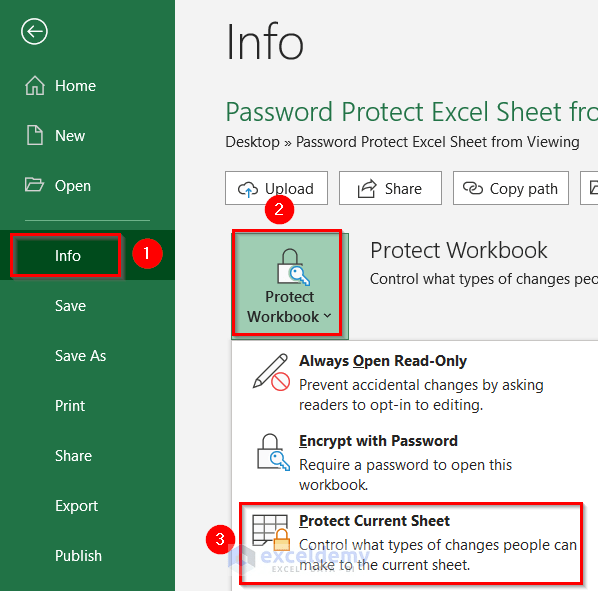Open the Protect Workbook dropdown chevron

click(x=328, y=316)
